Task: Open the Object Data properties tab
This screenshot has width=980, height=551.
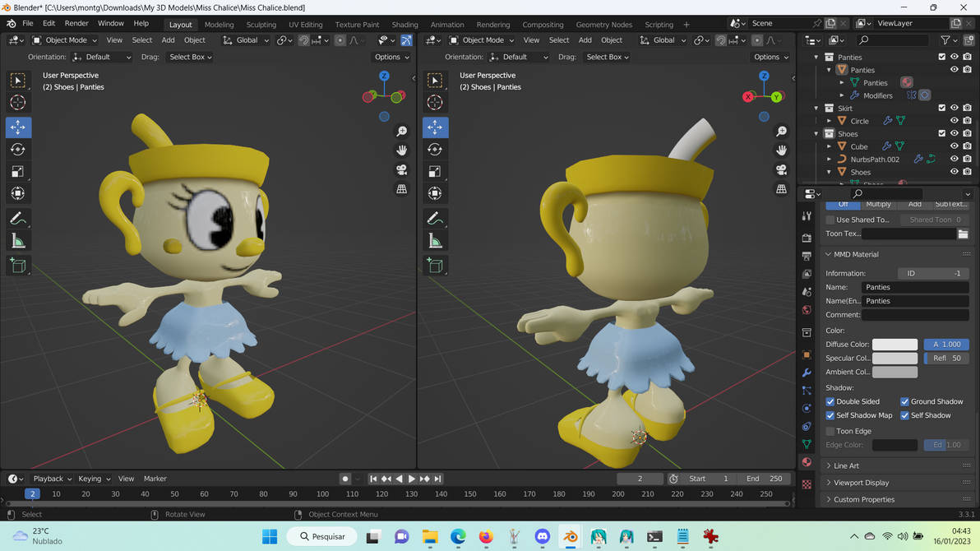Action: 807,444
